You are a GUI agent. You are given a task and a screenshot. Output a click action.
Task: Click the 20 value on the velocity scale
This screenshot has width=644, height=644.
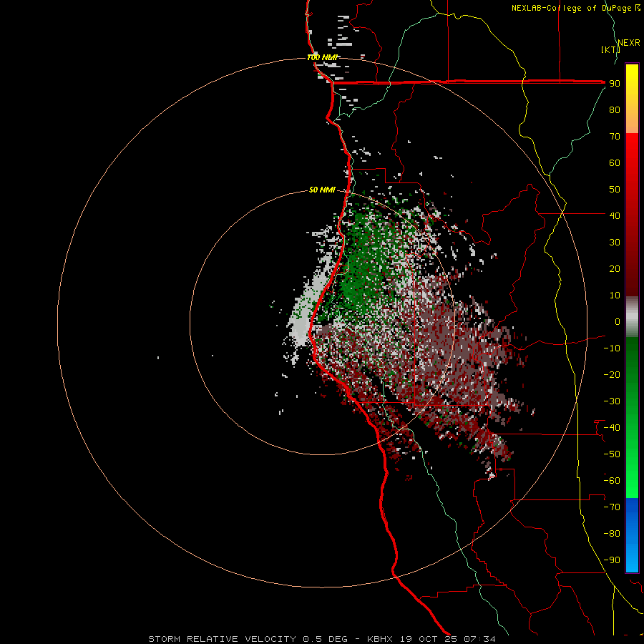(x=615, y=269)
